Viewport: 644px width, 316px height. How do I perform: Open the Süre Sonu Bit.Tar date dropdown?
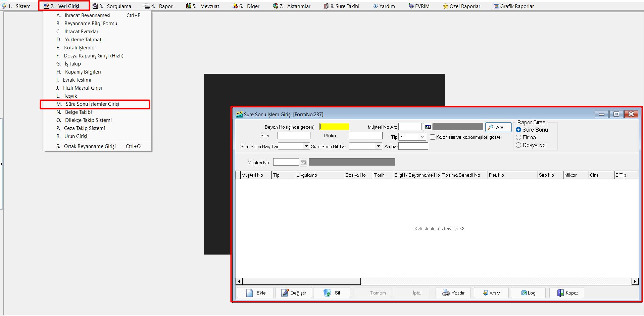(x=378, y=146)
